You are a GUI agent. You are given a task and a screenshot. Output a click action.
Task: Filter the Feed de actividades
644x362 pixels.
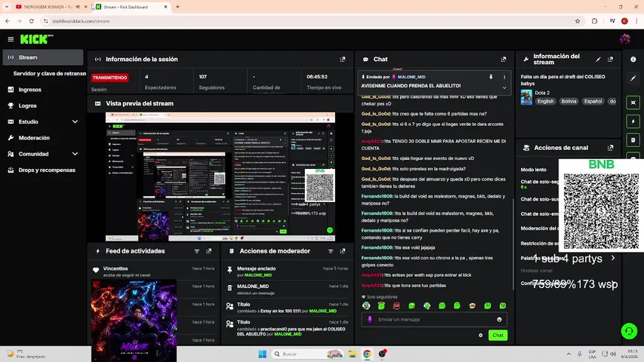(197, 251)
